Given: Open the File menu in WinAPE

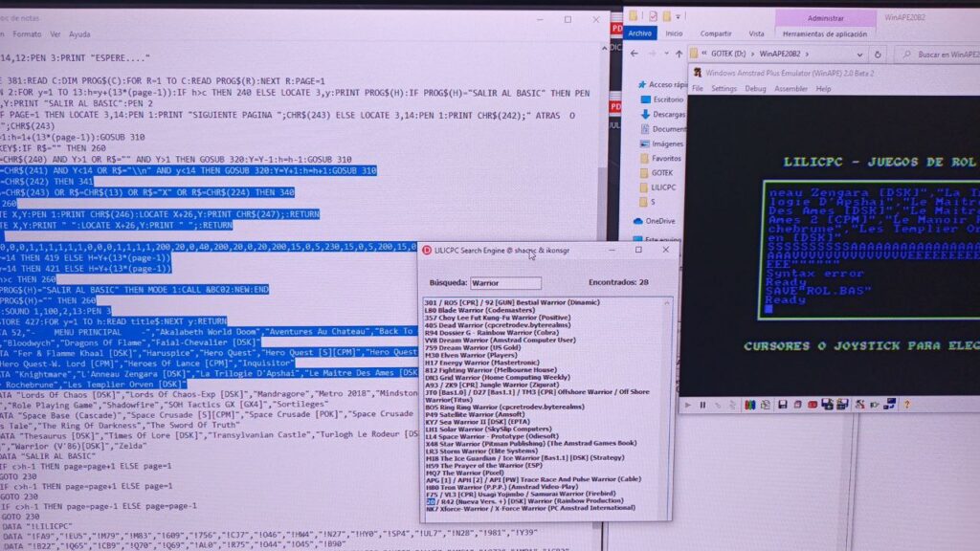Looking at the screenshot, I should pos(698,89).
